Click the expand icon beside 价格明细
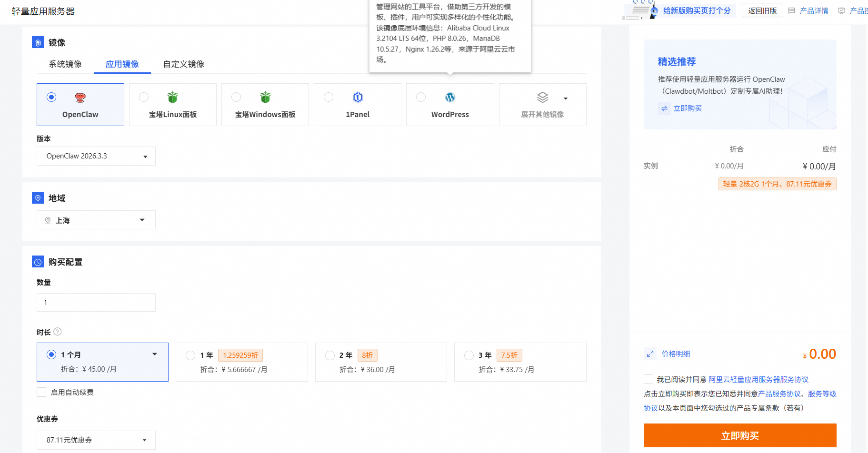This screenshot has width=868, height=453. [650, 354]
